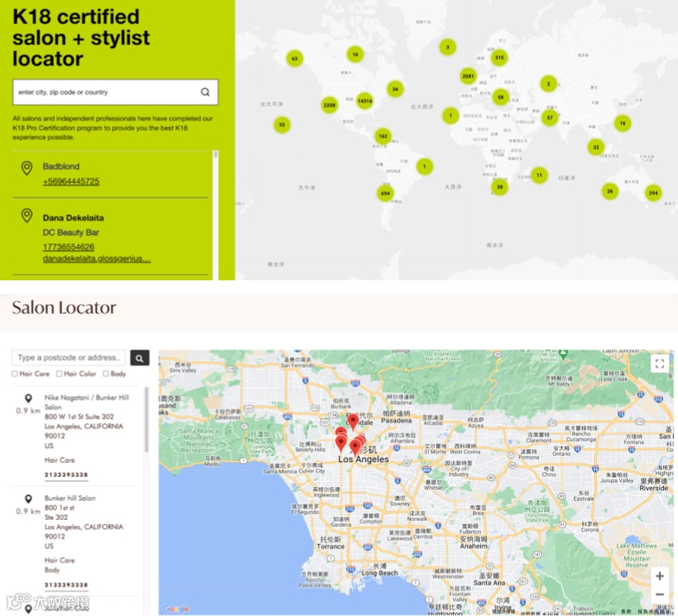
Task: Open the 694 cluster in South America
Action: pyautogui.click(x=386, y=194)
